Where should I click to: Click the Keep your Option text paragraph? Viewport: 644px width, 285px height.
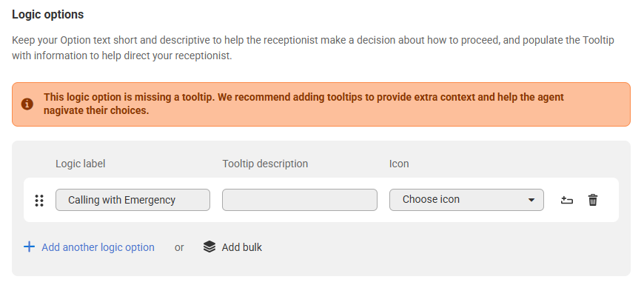[x=313, y=47]
